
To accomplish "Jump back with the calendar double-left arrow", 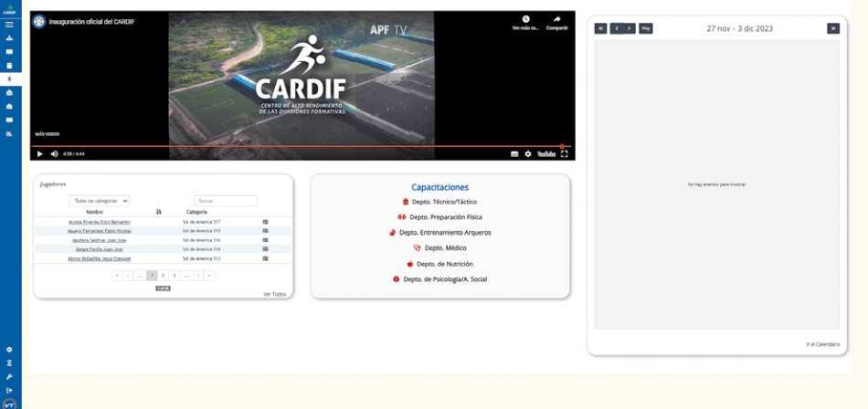I will click(x=600, y=28).
